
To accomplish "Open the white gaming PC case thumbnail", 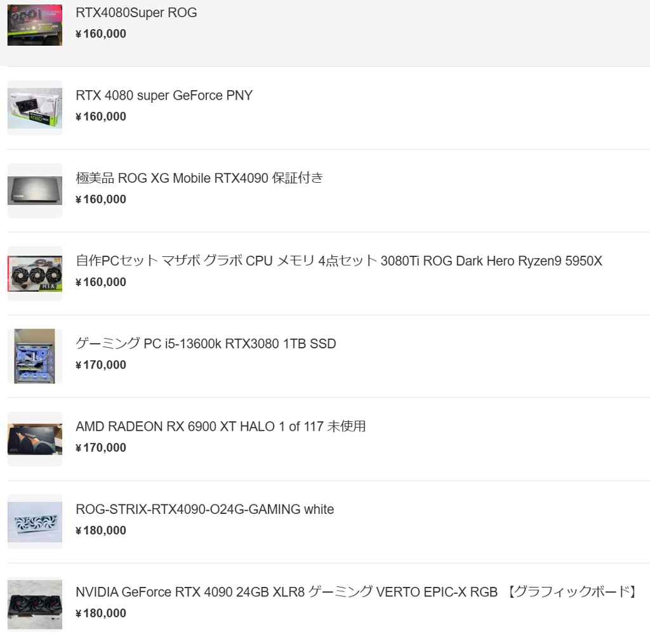I will coord(35,357).
